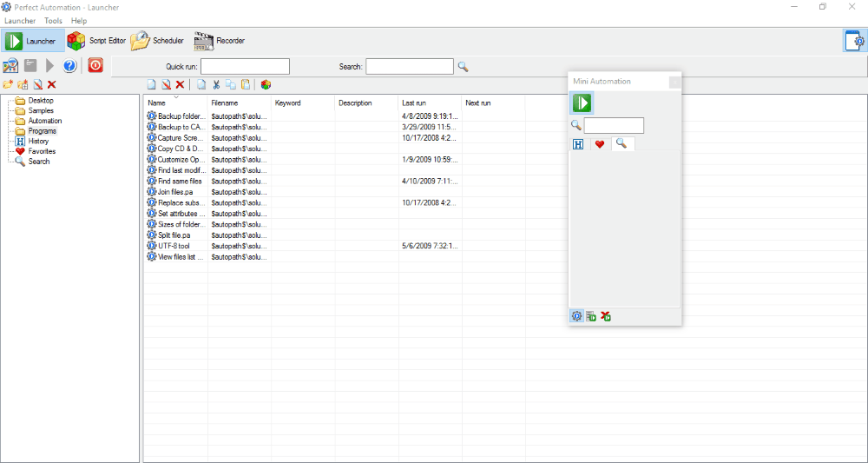Open the Script Editor module
This screenshot has width=868, height=463.
tap(96, 41)
